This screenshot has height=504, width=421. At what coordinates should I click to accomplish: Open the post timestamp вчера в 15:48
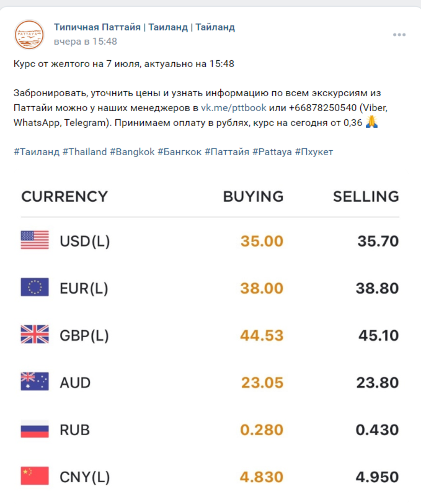[86, 42]
